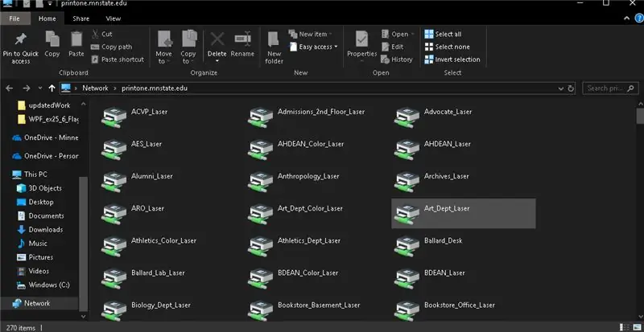Click the History button

(x=397, y=59)
